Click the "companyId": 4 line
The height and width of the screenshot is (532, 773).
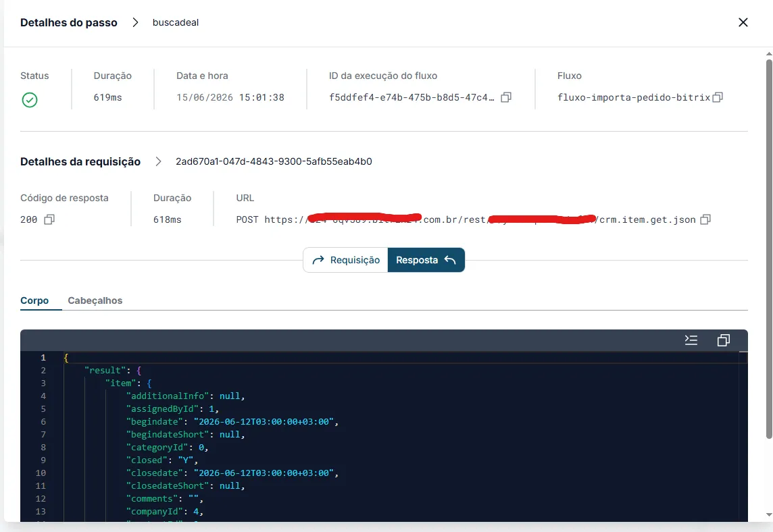(165, 511)
